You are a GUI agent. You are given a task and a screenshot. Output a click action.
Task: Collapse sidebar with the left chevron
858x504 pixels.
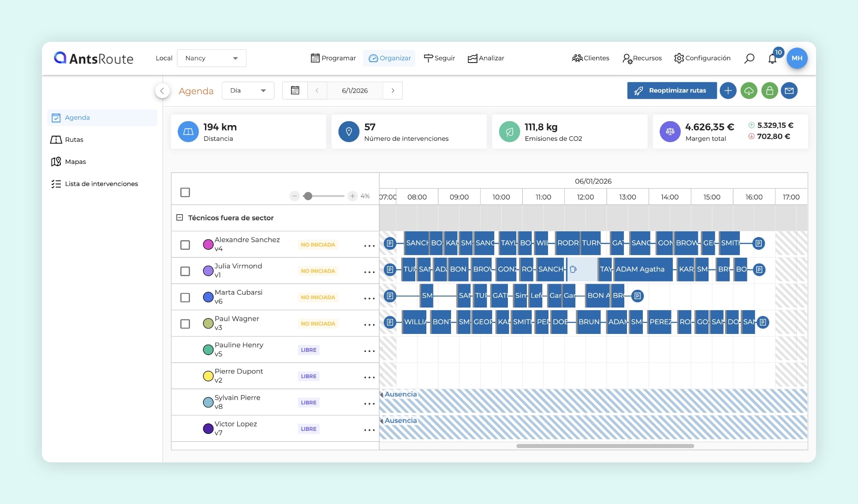click(162, 91)
